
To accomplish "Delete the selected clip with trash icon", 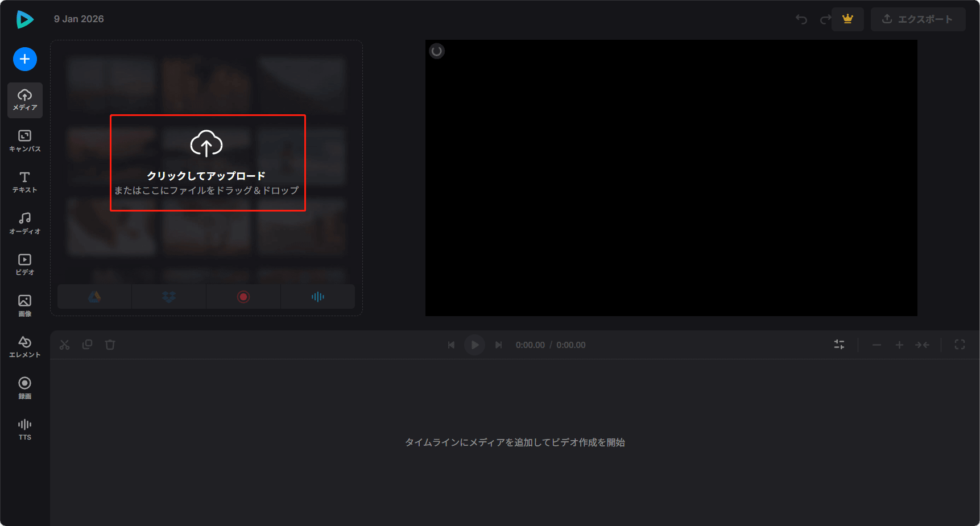I will click(110, 345).
